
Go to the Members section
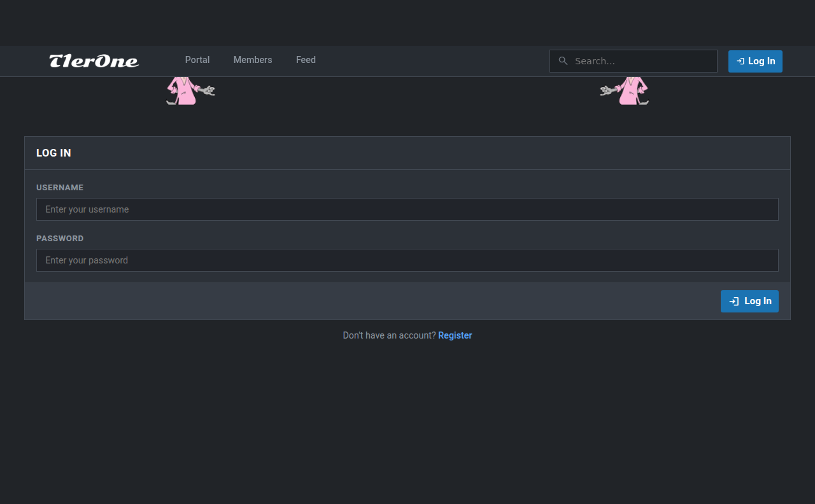[253, 60]
